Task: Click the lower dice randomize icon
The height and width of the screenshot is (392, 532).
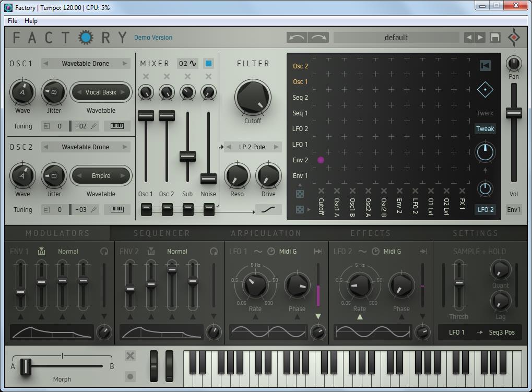Action: 300,209
